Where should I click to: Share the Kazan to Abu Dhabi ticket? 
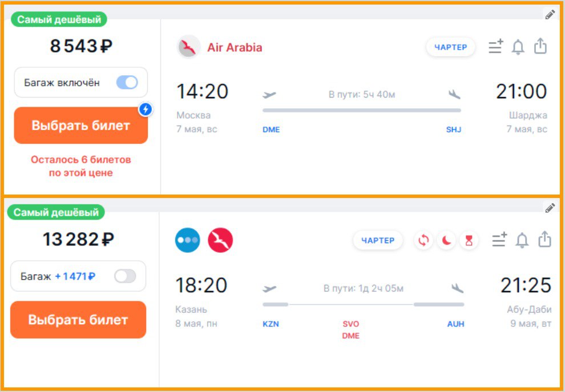[545, 239]
